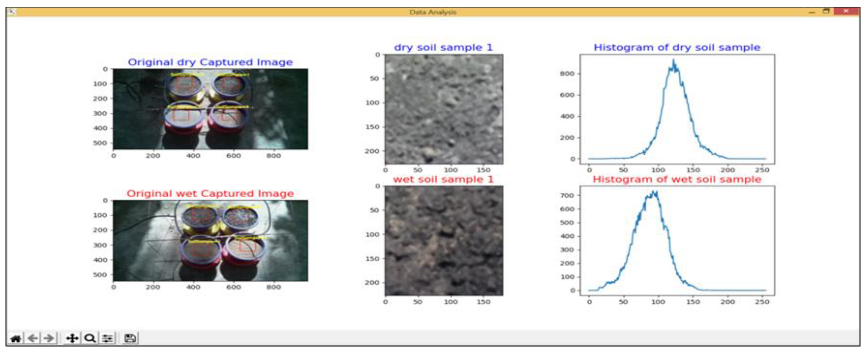Screen dimensions: 868x354
Task: Select the Zoom to rectangle magnifier
Action: (x=90, y=338)
